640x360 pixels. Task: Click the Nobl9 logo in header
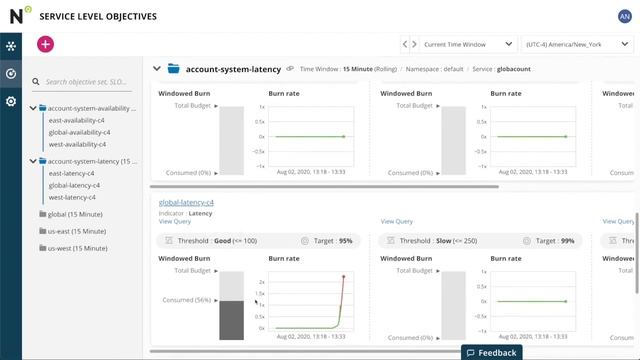(x=20, y=15)
